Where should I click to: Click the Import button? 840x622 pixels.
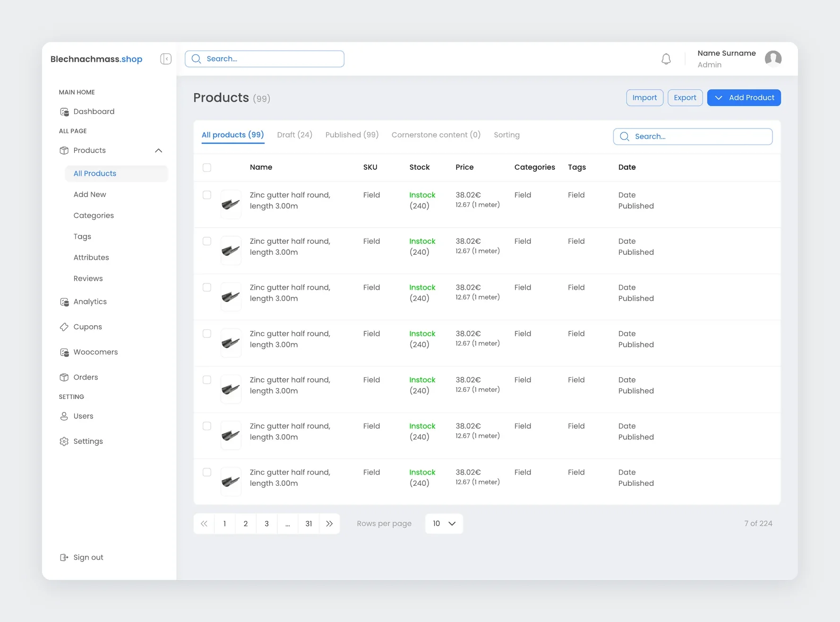[x=644, y=98]
